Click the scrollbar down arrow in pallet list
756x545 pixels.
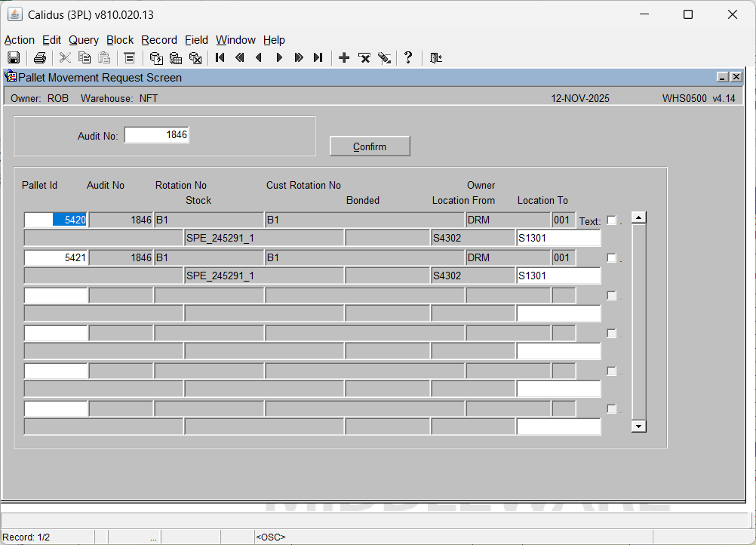638,426
